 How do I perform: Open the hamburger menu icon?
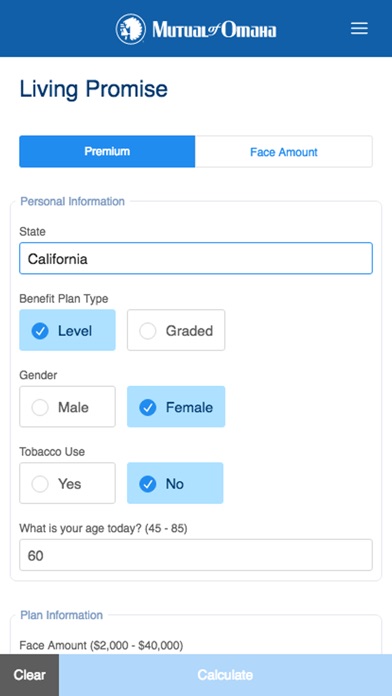359,29
